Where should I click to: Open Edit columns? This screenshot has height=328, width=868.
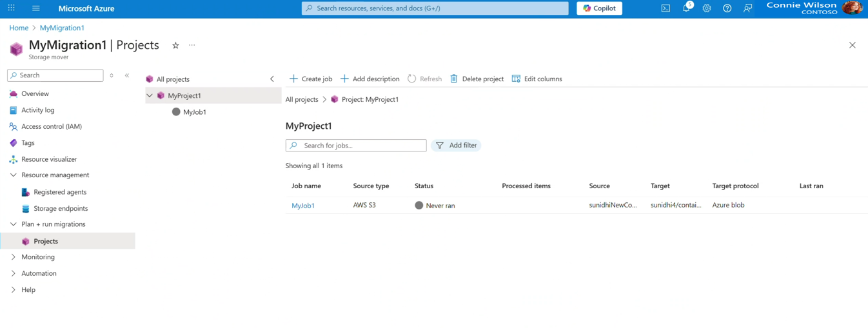(x=537, y=79)
